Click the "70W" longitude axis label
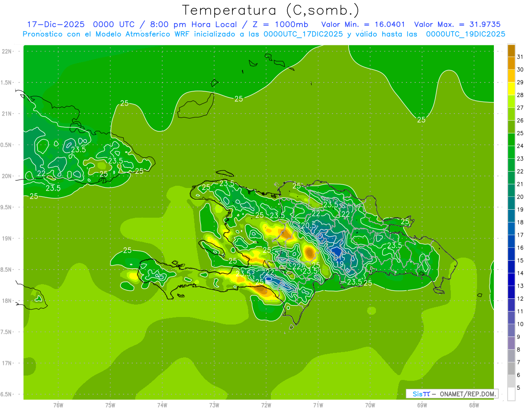 pos(370,405)
